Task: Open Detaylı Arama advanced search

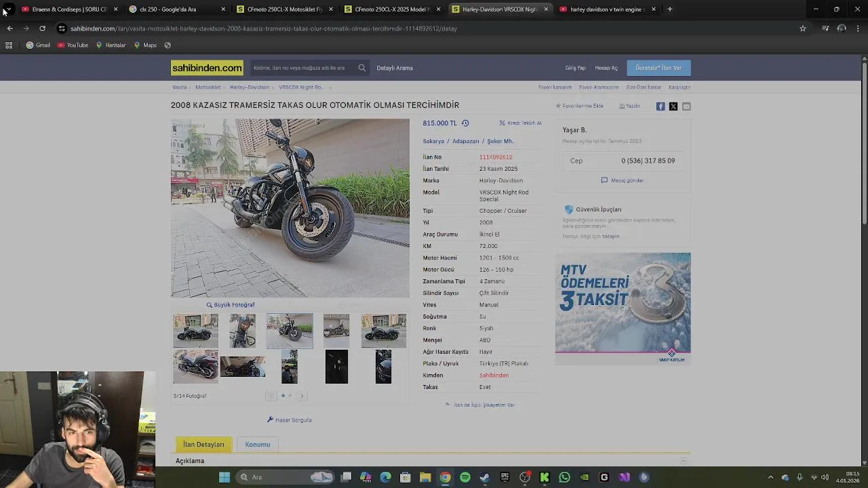Action: 395,68
